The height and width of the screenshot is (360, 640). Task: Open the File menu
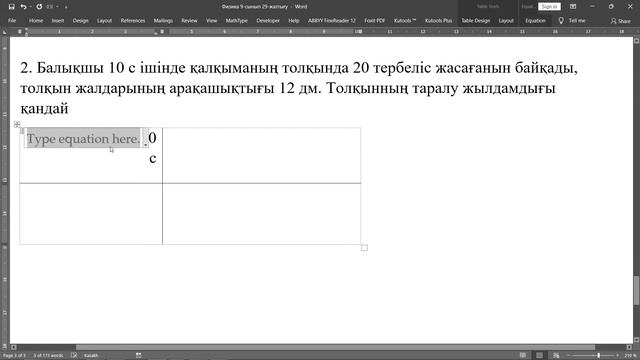pos(12,20)
